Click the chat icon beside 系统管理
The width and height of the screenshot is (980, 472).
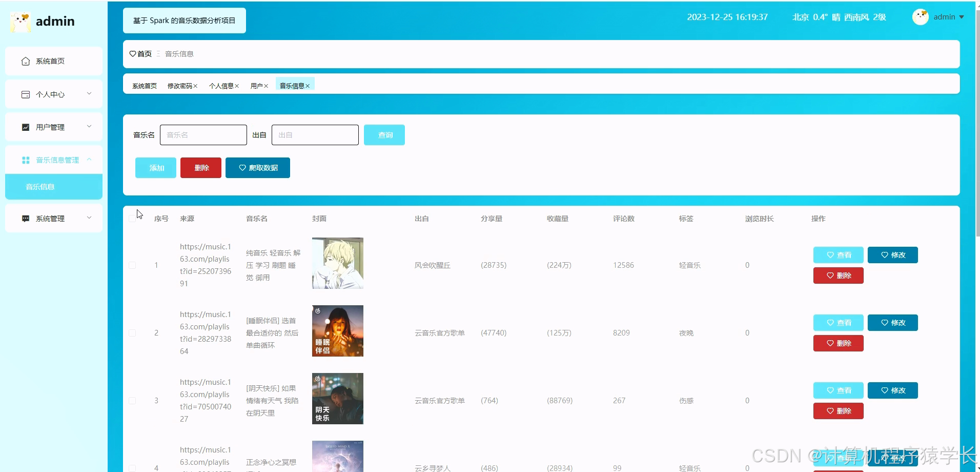tap(26, 219)
